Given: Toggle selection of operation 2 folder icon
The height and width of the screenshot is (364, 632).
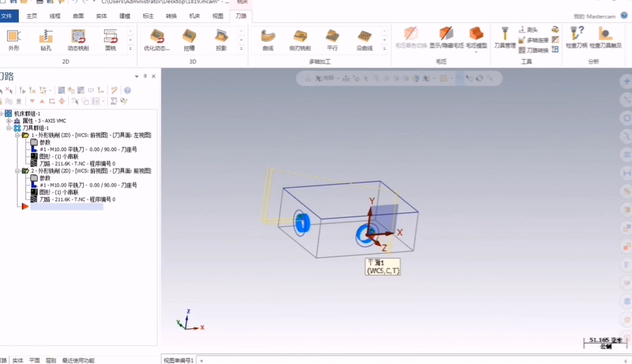Looking at the screenshot, I should tap(25, 171).
